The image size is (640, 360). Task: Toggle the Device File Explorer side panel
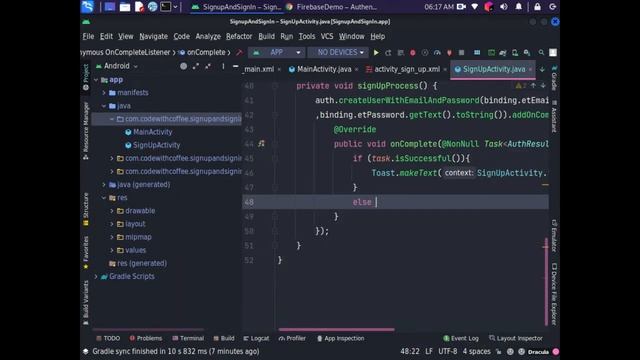(x=554, y=294)
